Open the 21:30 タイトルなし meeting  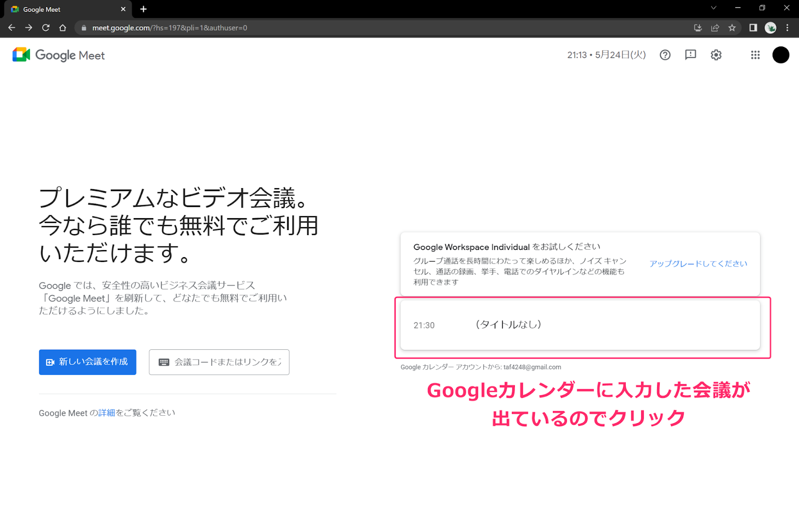click(x=580, y=325)
